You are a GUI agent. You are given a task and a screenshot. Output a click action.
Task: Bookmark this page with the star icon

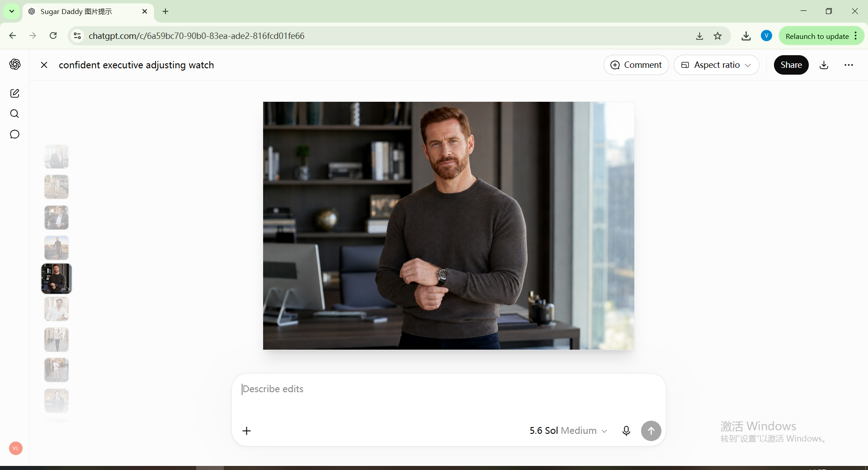click(x=718, y=36)
